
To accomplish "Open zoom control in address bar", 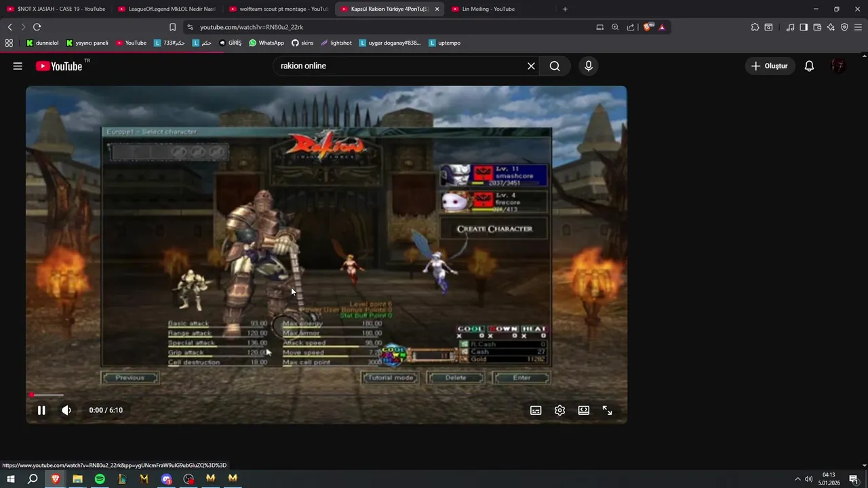I will 615,27.
